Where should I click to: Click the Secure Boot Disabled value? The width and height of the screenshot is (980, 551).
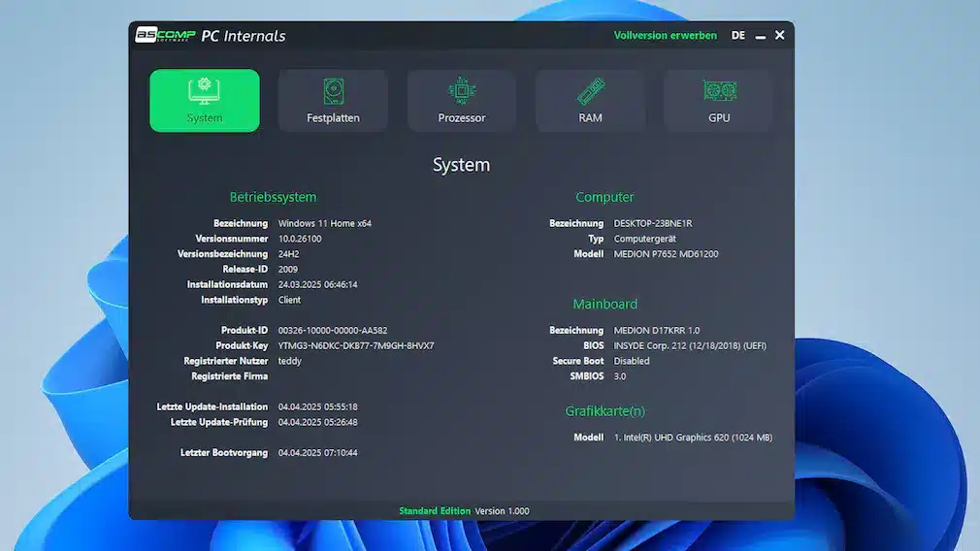coord(632,361)
